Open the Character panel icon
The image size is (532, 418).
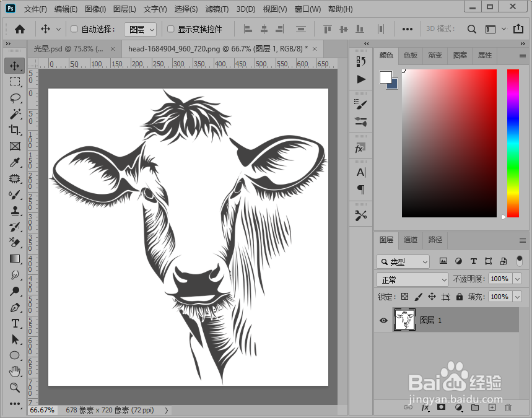[361, 172]
